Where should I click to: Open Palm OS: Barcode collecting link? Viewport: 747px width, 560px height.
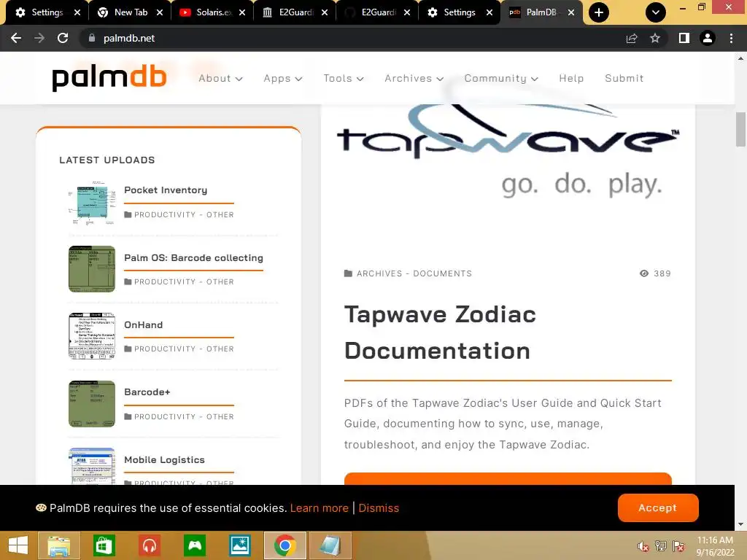[x=193, y=257]
